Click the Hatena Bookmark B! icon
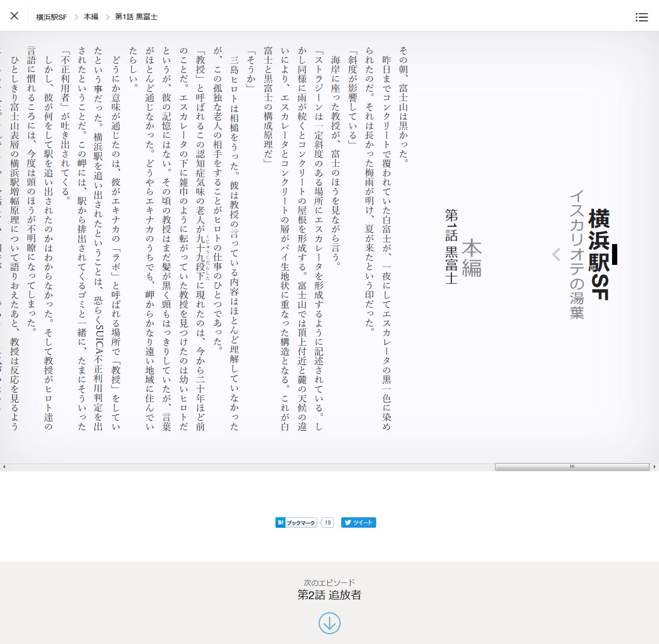 click(x=280, y=523)
